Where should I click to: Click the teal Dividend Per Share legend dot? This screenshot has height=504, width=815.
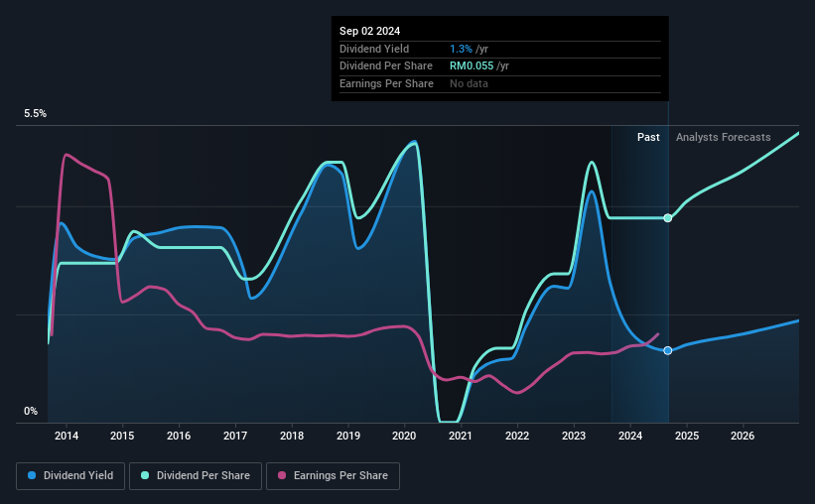(145, 475)
